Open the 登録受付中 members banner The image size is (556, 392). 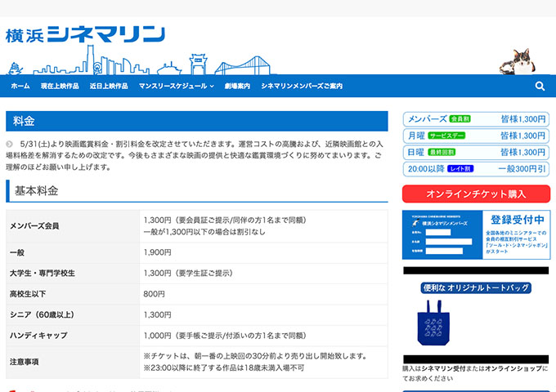(476, 234)
